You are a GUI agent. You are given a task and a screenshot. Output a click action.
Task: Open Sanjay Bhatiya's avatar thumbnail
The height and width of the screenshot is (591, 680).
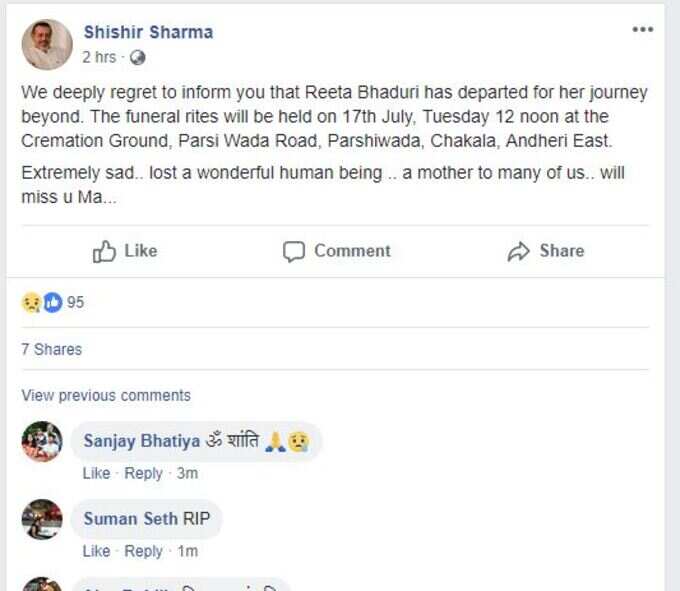tap(42, 441)
